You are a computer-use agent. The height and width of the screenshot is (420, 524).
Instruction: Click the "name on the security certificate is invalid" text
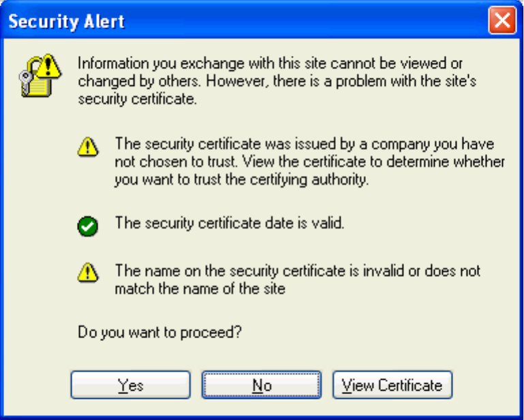click(297, 271)
